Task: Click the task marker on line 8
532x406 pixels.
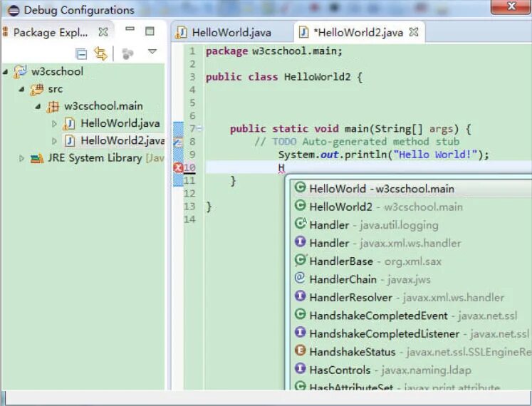Action: pyautogui.click(x=178, y=142)
